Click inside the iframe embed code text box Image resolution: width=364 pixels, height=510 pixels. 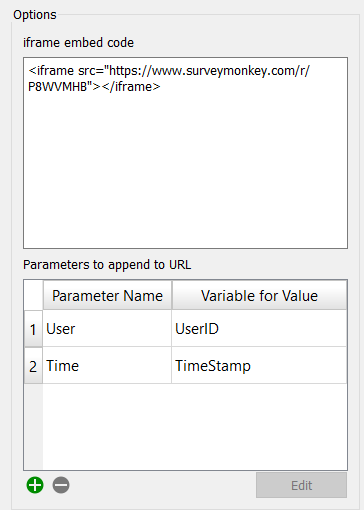click(185, 153)
